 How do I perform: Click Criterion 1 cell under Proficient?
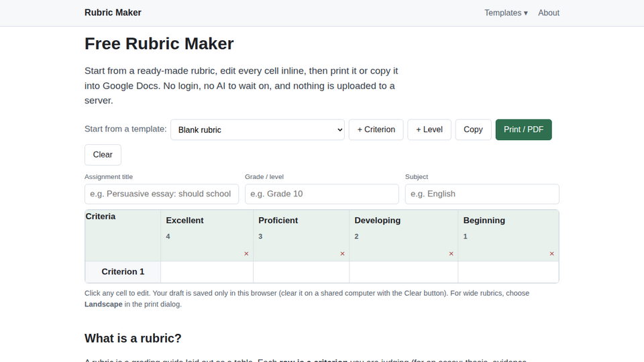click(301, 271)
